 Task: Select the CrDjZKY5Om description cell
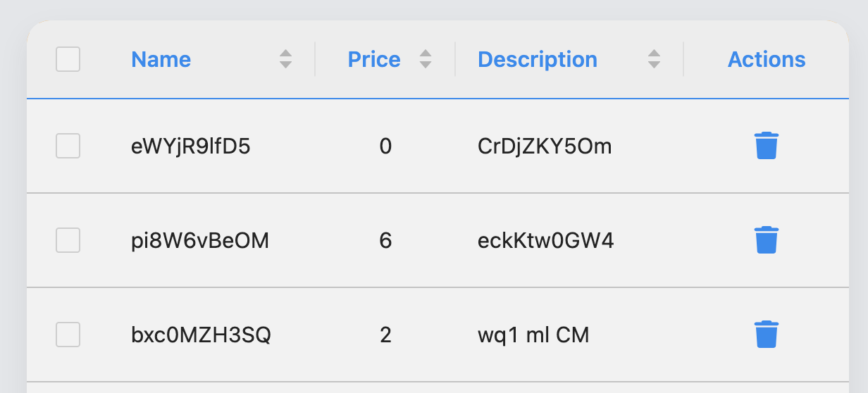click(x=545, y=146)
